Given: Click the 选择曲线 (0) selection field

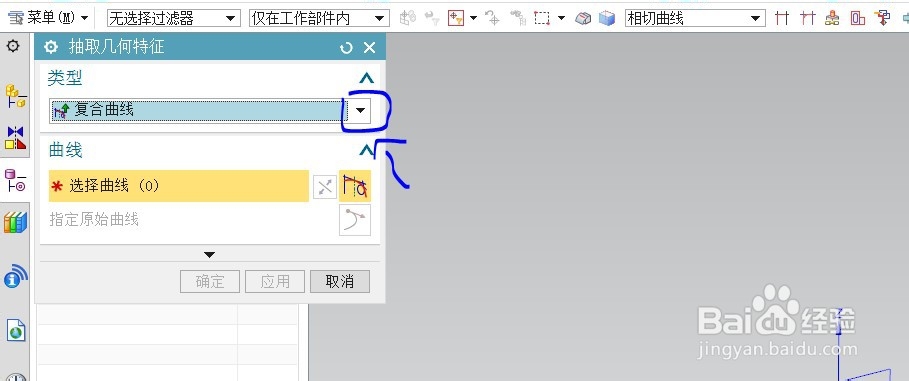Looking at the screenshot, I should point(179,186).
